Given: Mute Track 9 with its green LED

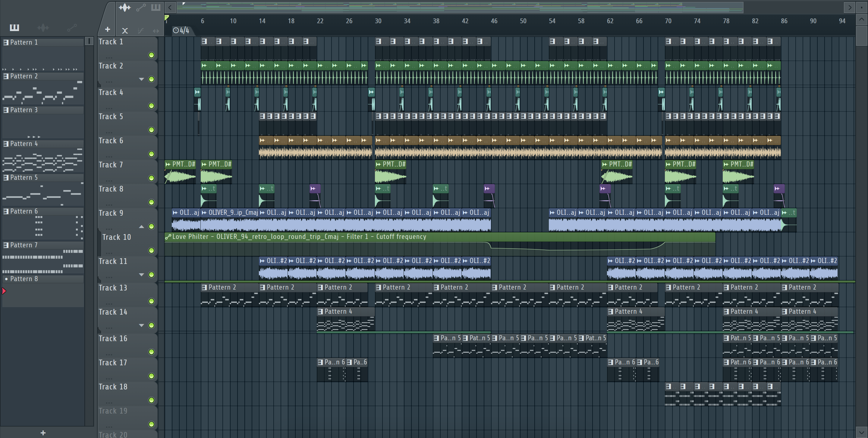Looking at the screenshot, I should tap(151, 226).
